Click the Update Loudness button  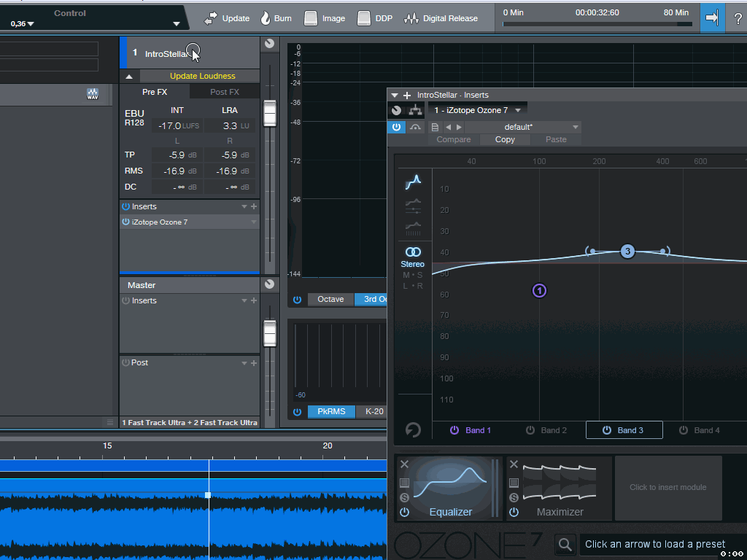[202, 76]
